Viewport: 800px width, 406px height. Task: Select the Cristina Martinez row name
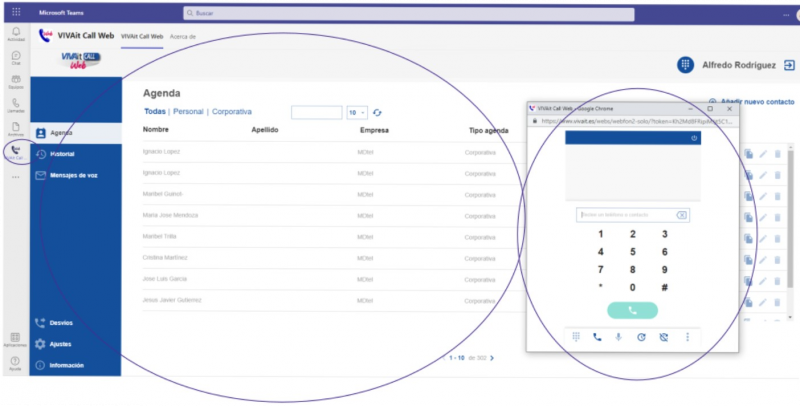165,258
